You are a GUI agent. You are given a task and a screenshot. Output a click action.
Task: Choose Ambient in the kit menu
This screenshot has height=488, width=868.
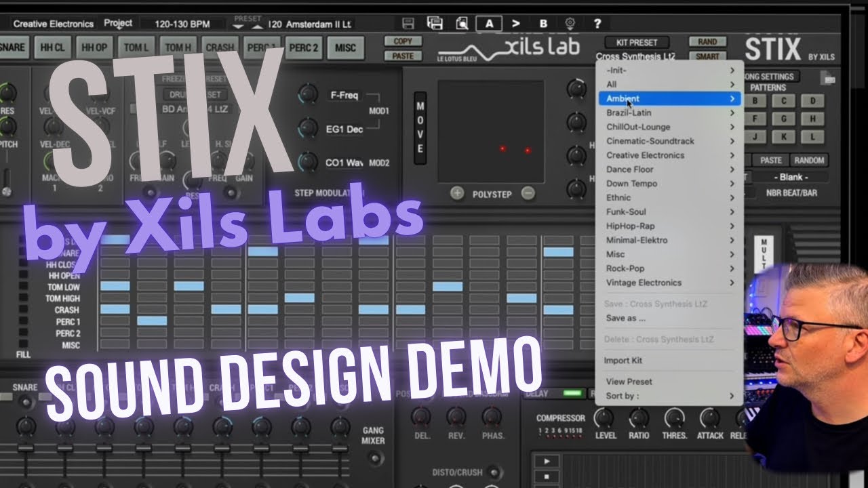[x=669, y=99]
